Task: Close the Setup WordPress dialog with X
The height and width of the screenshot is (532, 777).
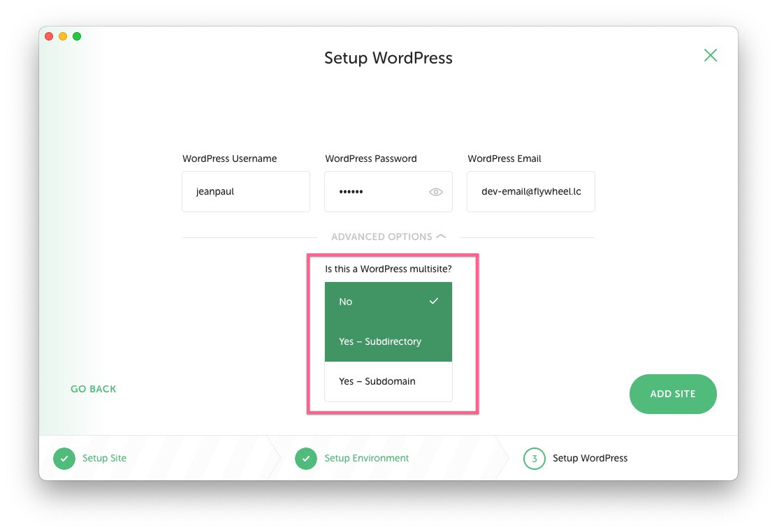Action: [x=710, y=55]
